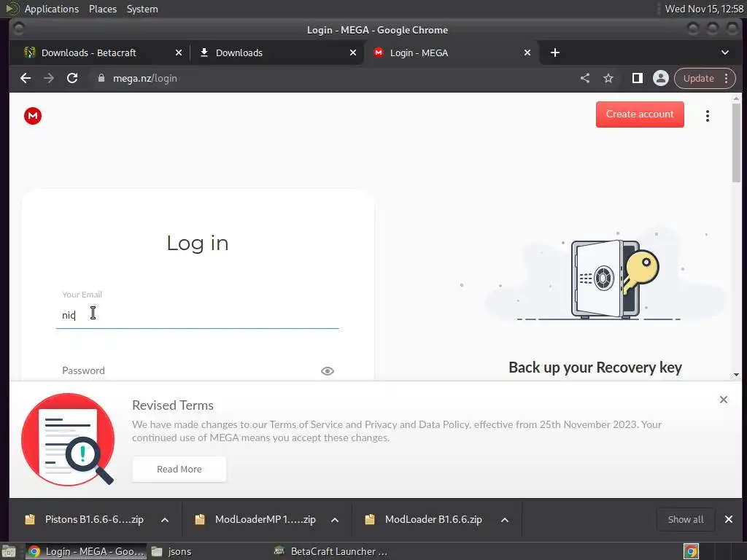
Task: Click the Revised Terms document illustration
Action: coord(68,439)
